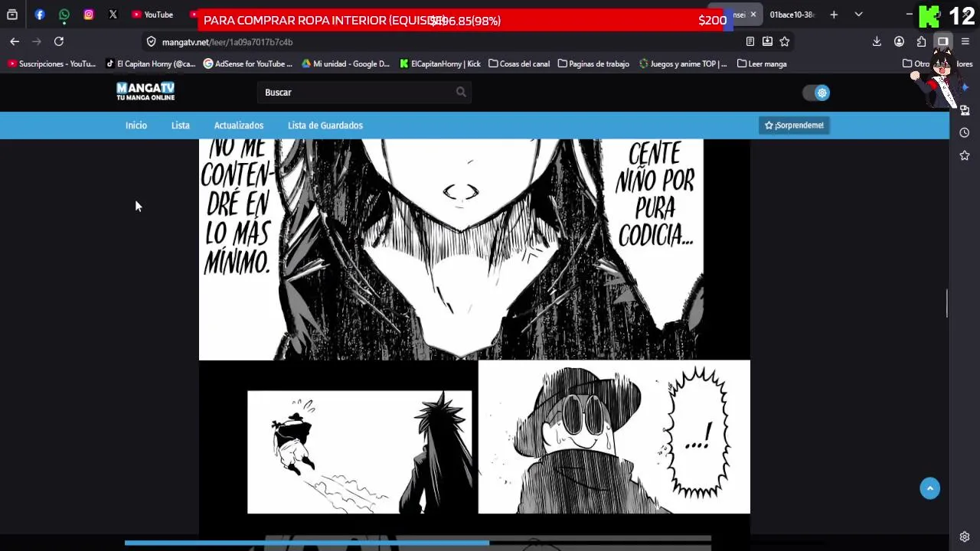Open Lista de Guardados menu item
Viewport: 980px width, 551px height.
click(325, 126)
